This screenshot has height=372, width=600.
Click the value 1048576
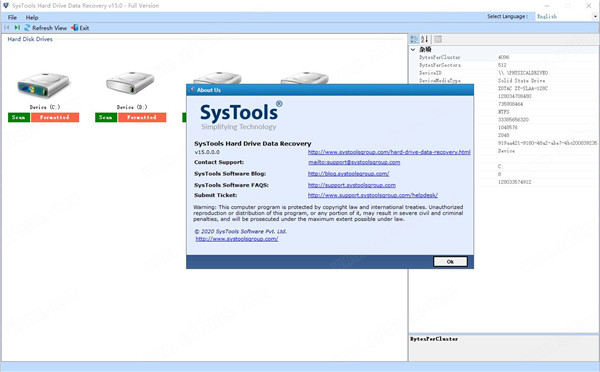point(507,127)
